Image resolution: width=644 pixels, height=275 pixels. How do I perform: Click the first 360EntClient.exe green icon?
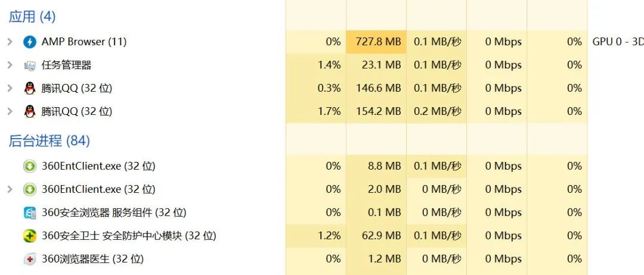(30, 166)
